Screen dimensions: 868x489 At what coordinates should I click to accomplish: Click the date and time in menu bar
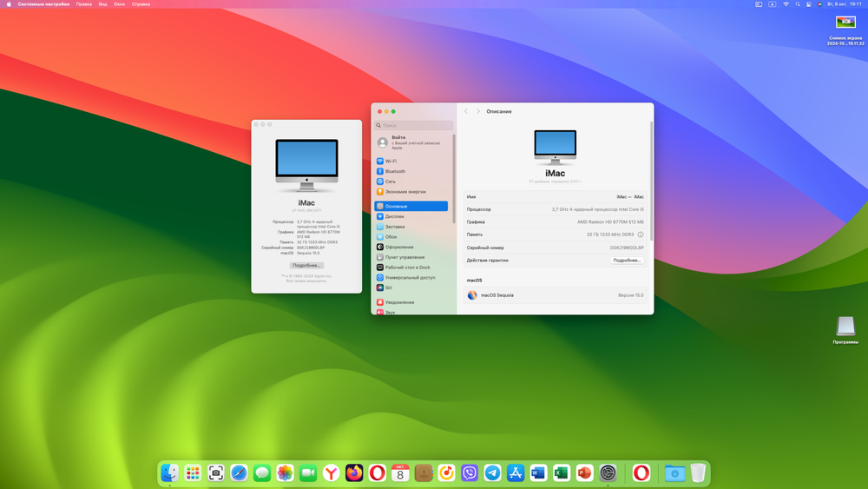[x=845, y=3]
